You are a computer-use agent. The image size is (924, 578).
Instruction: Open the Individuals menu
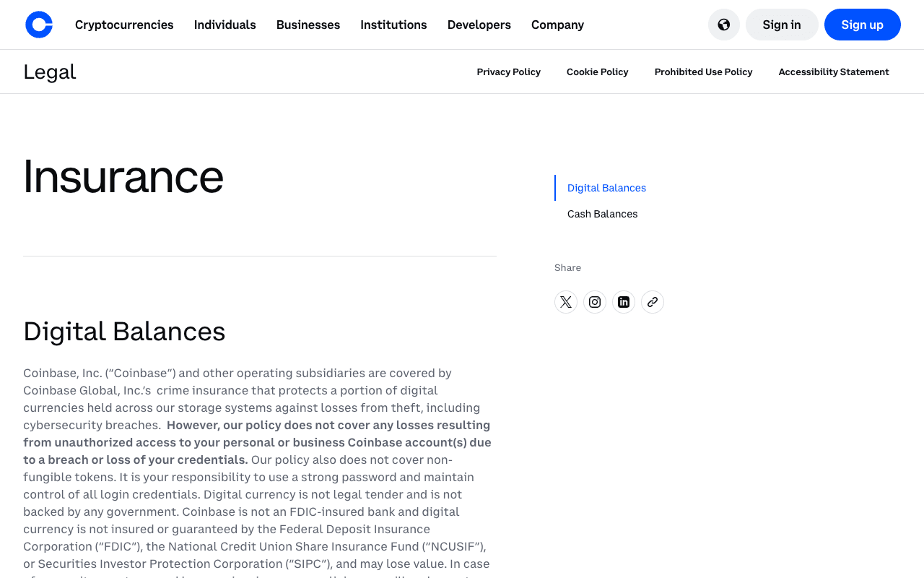click(x=225, y=25)
